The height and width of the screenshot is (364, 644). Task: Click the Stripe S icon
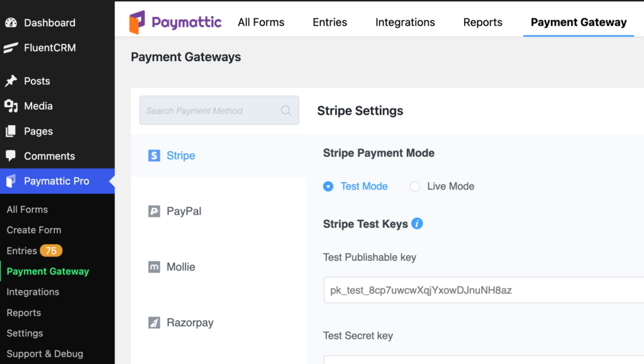(x=154, y=156)
